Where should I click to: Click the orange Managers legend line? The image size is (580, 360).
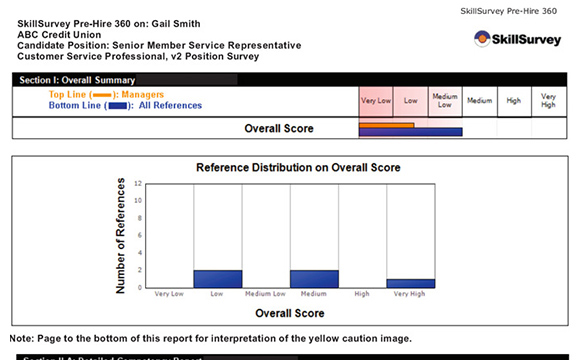click(102, 95)
